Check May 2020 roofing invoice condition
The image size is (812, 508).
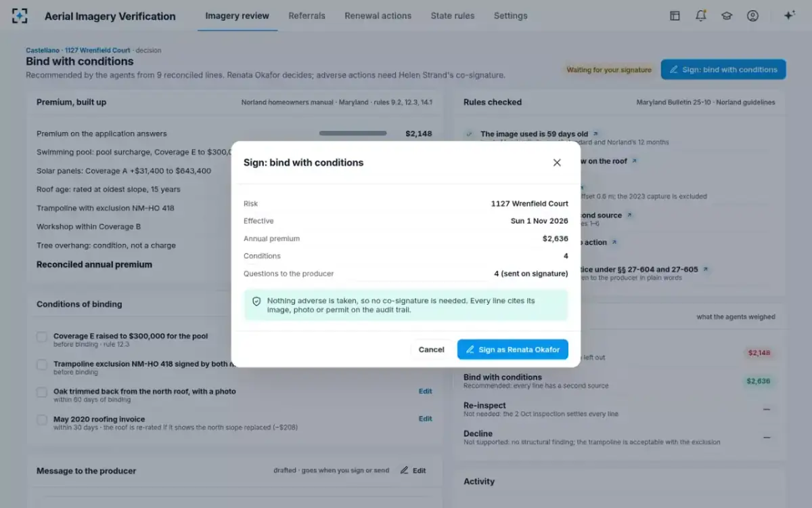coord(42,420)
